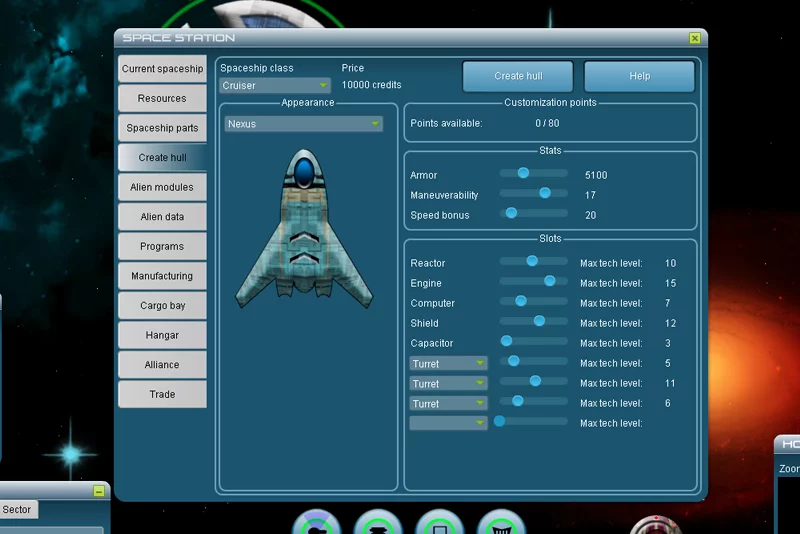Open the Nexus appearance dropdown
The height and width of the screenshot is (534, 800).
tap(304, 123)
